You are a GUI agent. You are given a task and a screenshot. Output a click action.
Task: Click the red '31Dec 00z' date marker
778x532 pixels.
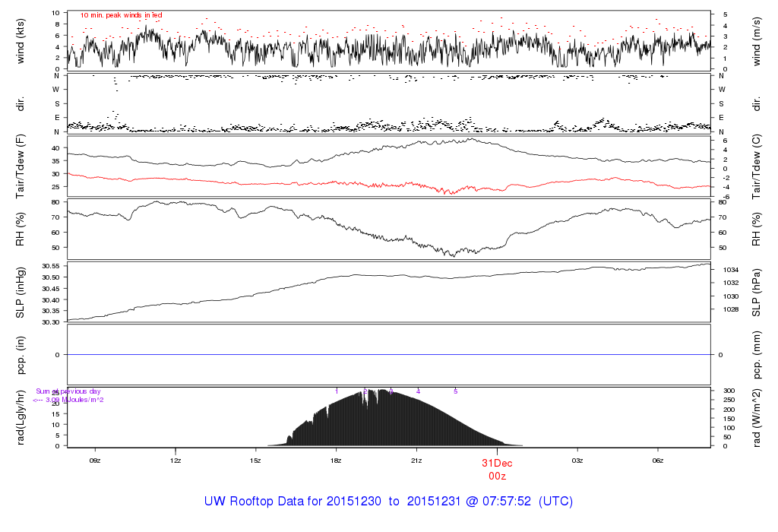(498, 468)
